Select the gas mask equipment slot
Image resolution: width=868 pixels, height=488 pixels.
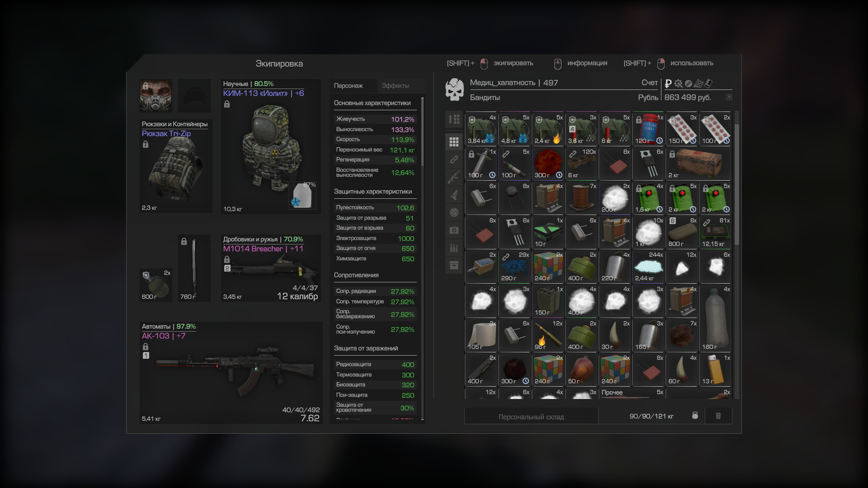(156, 96)
